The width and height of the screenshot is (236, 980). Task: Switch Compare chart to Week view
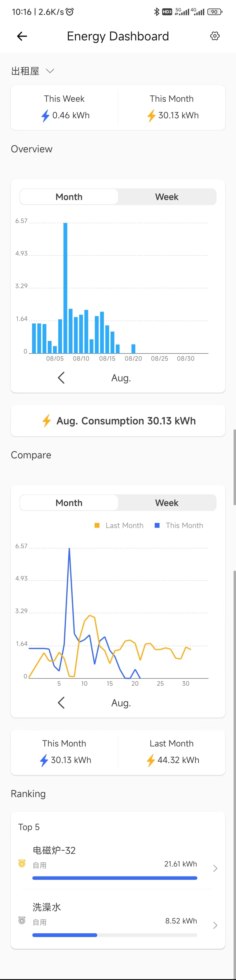pyautogui.click(x=167, y=503)
